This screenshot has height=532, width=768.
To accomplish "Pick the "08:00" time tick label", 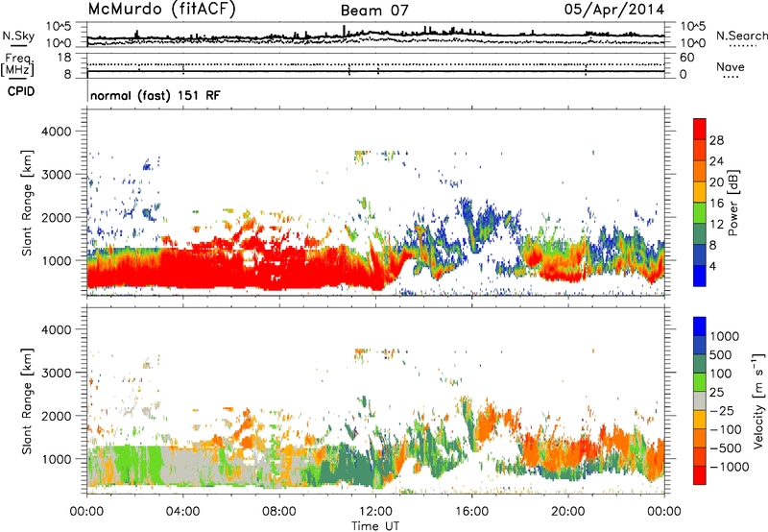I will 279,512.
